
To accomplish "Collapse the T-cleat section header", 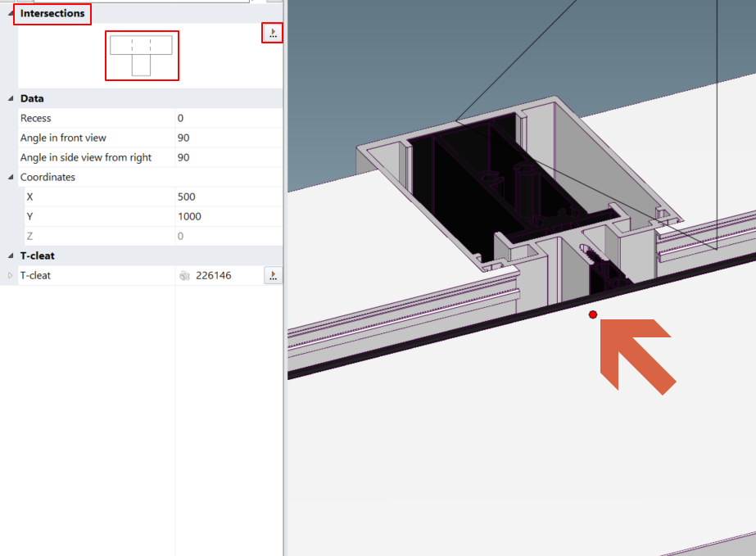I will (11, 255).
